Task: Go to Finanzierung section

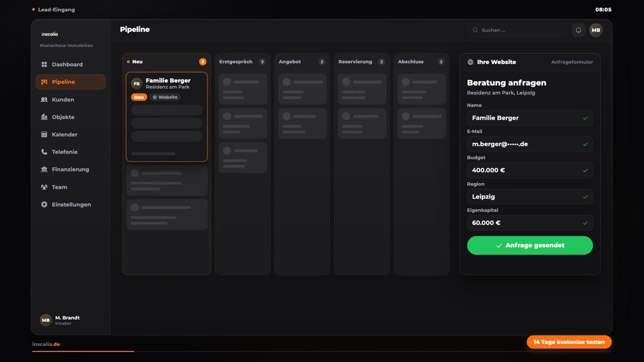Action: 70,169
